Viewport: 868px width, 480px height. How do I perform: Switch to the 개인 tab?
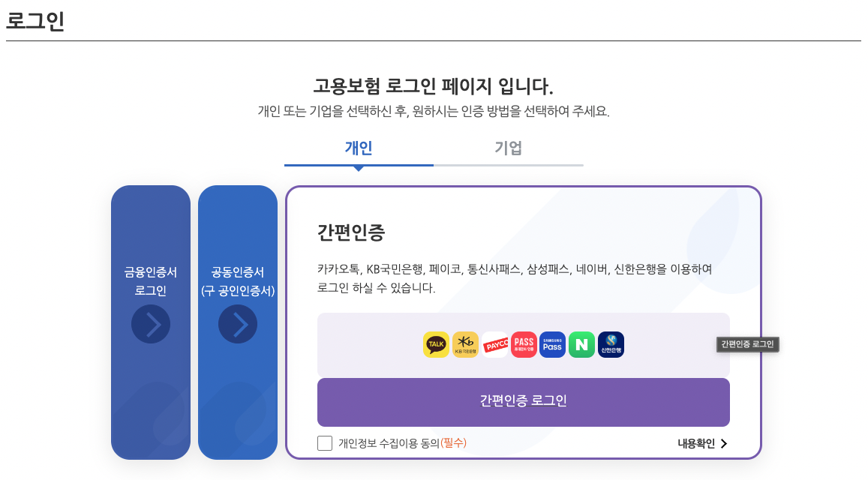click(359, 148)
